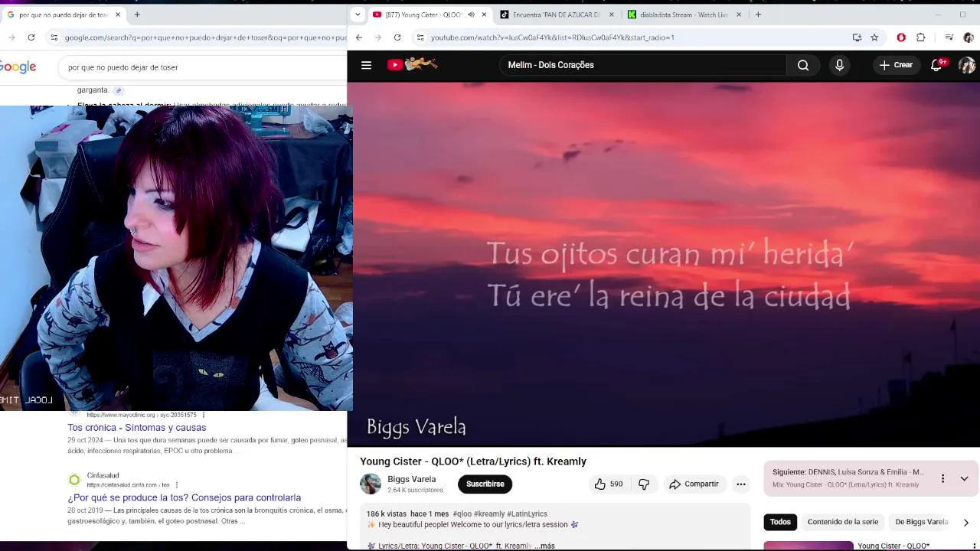
Task: Go back in the YouTube browser window
Action: (x=359, y=37)
